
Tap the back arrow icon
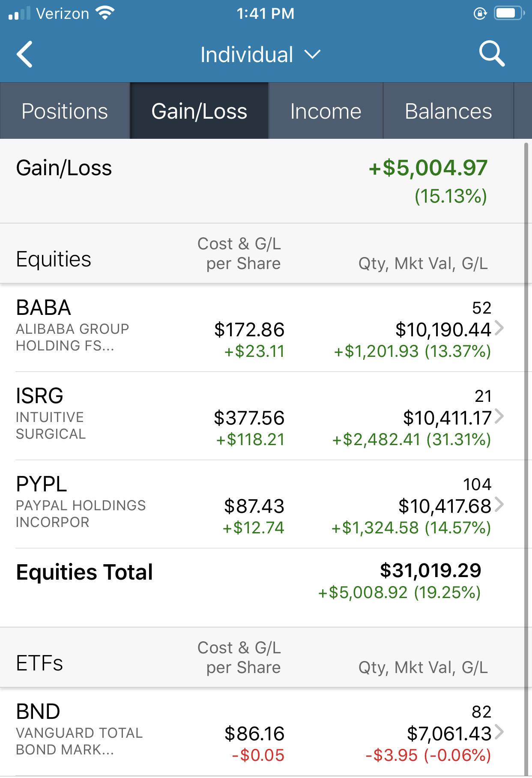pyautogui.click(x=25, y=54)
